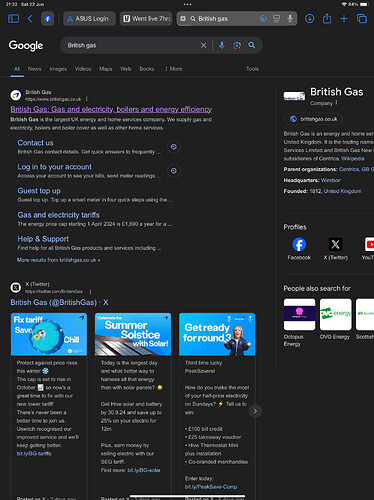
Task: Open the Log in to your account link
Action: point(54,167)
